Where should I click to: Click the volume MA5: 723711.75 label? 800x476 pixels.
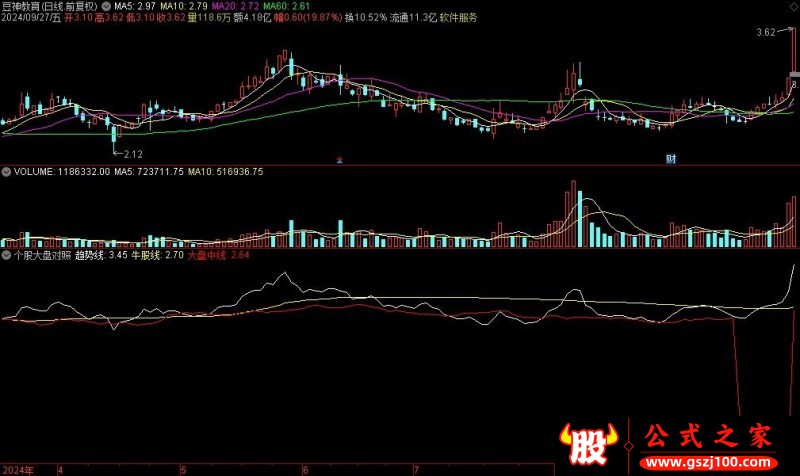148,172
